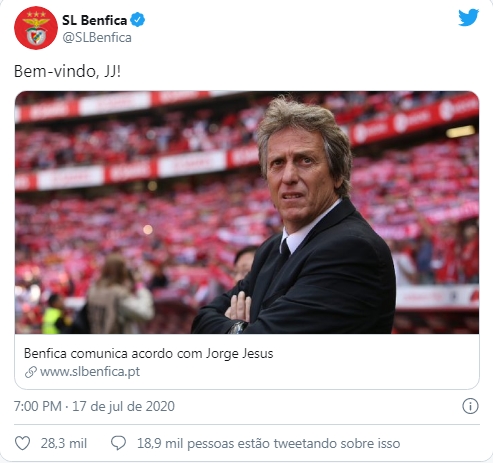Open the 7:00 PM timestamp
Image resolution: width=493 pixels, height=463 pixels.
pyautogui.click(x=38, y=406)
